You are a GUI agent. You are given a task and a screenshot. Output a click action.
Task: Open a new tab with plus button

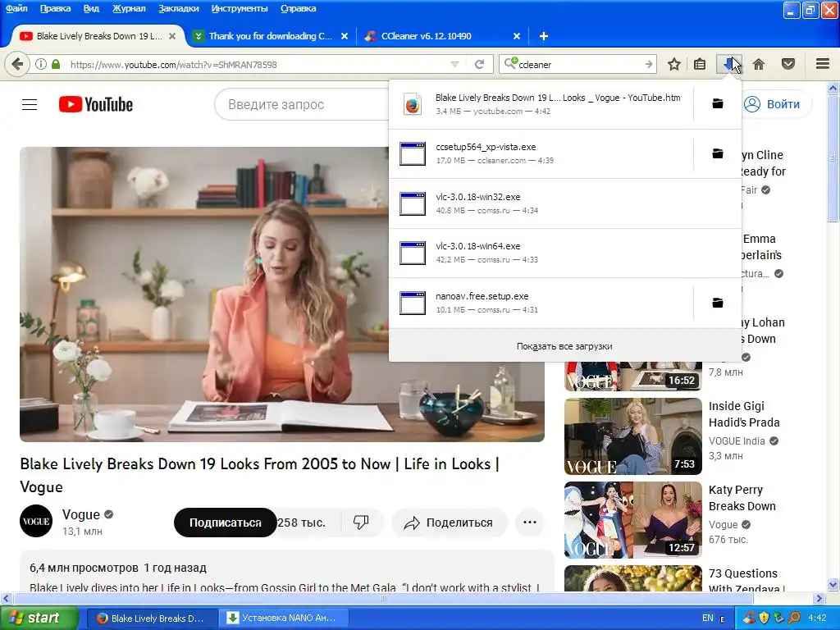[x=543, y=36]
